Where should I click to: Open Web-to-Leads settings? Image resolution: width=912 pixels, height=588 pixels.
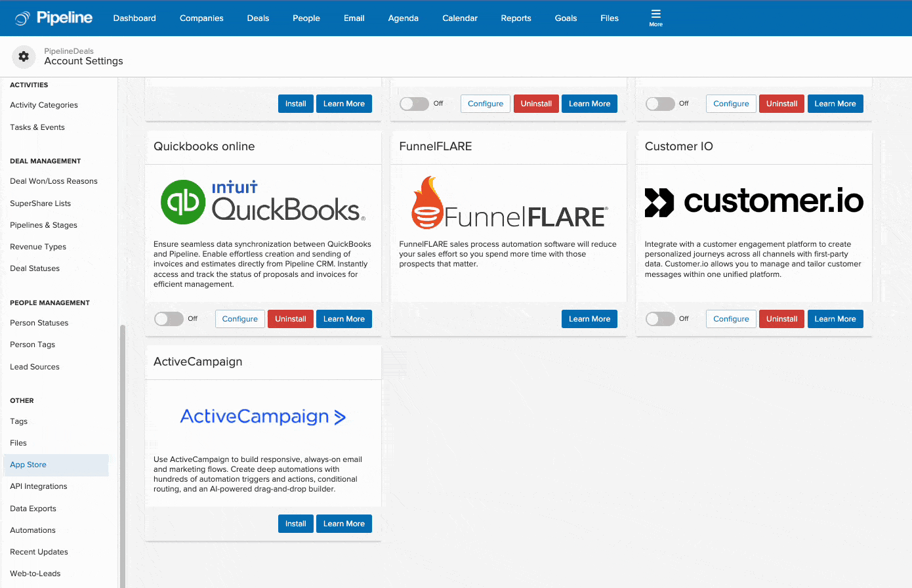click(35, 574)
